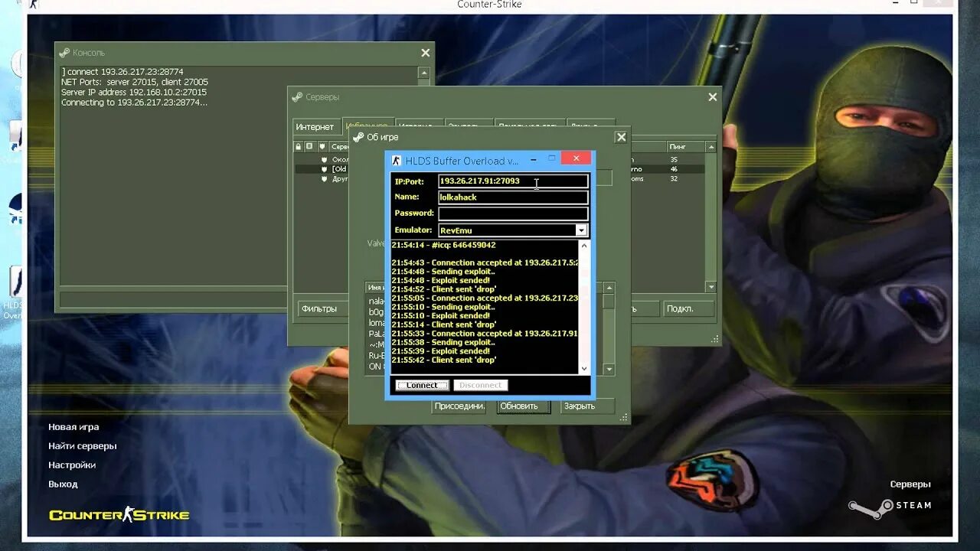Click HLDS log scrollbar up arrow

pos(584,246)
